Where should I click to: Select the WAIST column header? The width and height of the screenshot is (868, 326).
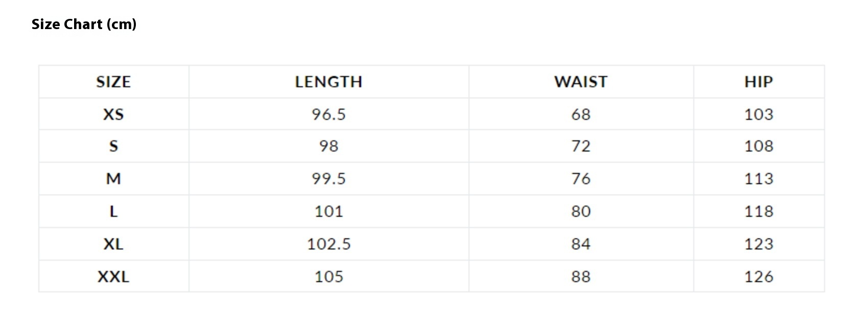click(x=581, y=82)
